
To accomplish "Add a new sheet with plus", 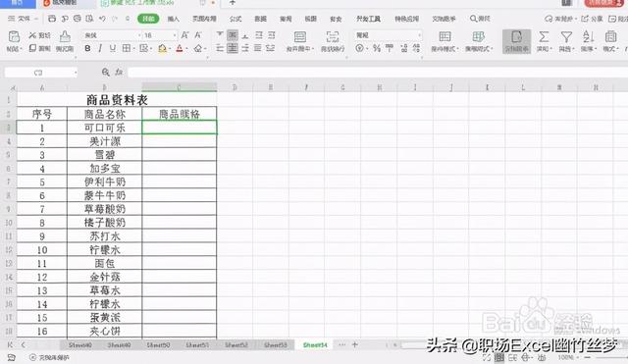I will 355,344.
